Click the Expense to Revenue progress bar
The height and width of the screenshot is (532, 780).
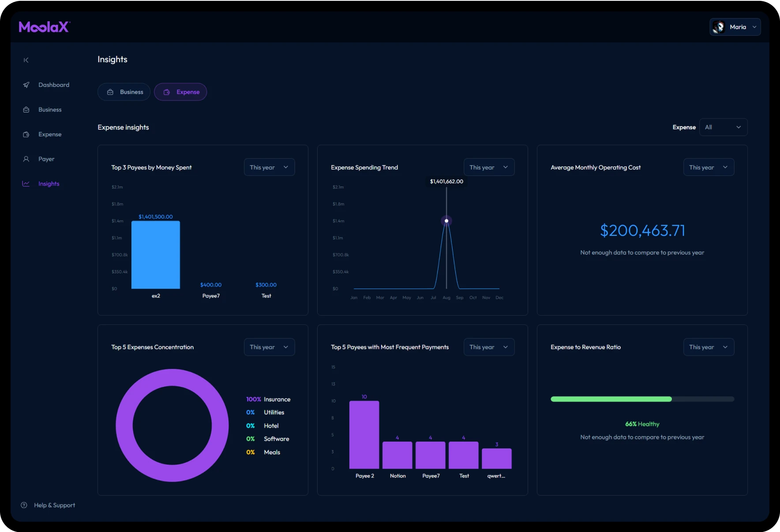(642, 399)
